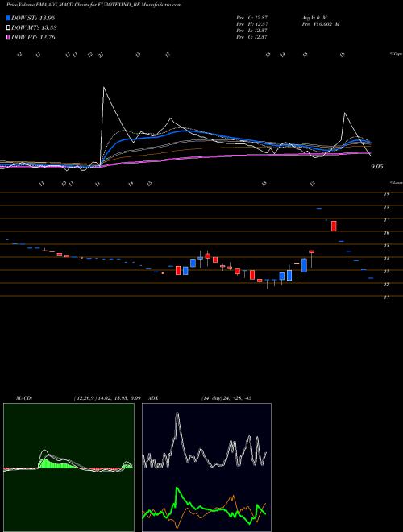Click the magenta DOW PT legend swatch
The height and width of the screenshot is (532, 403).
8,38
